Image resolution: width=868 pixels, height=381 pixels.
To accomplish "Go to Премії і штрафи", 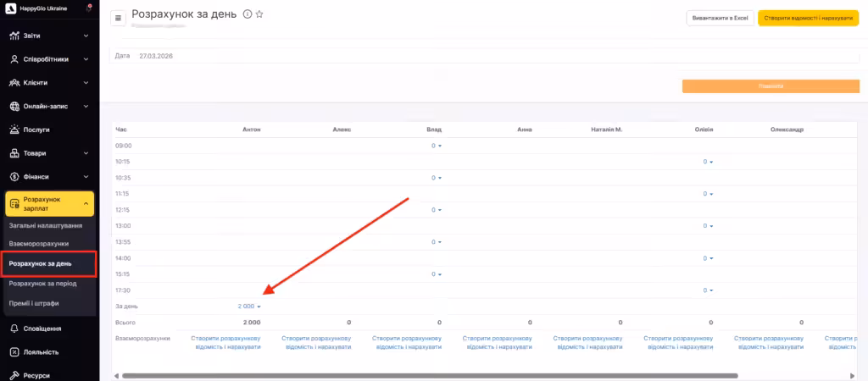I will coord(41,302).
